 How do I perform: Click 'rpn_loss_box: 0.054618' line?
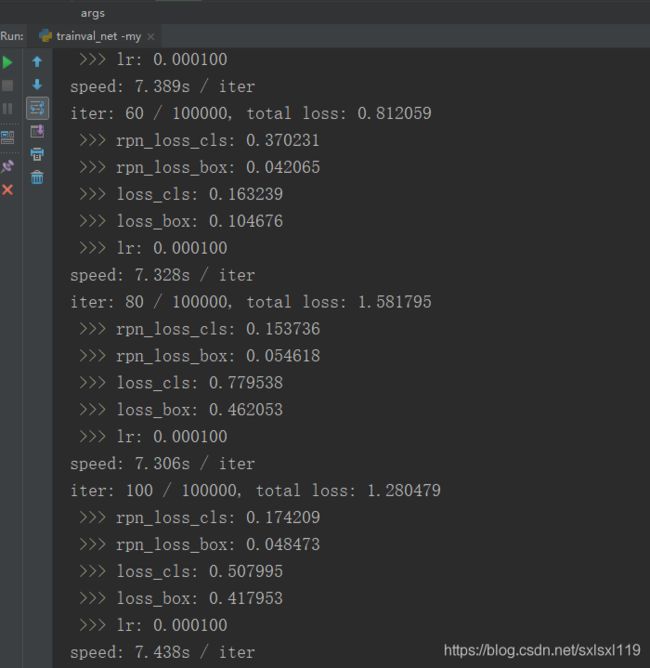[x=199, y=356]
